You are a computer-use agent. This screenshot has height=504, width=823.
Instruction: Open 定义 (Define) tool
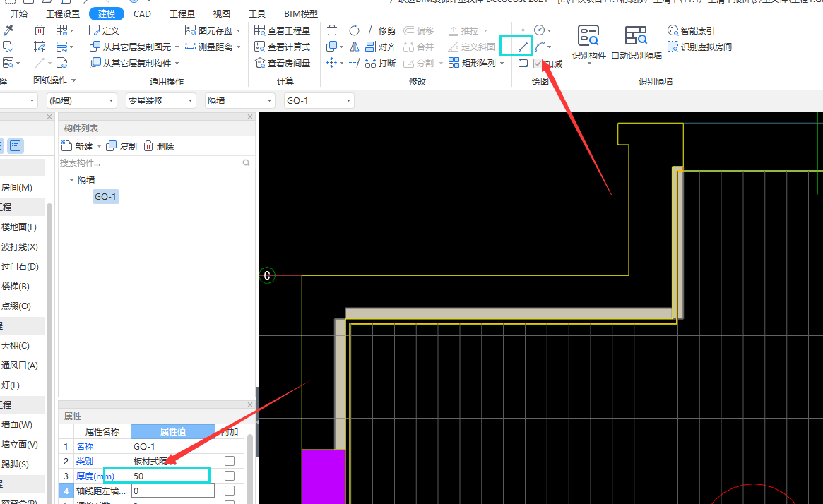(104, 30)
